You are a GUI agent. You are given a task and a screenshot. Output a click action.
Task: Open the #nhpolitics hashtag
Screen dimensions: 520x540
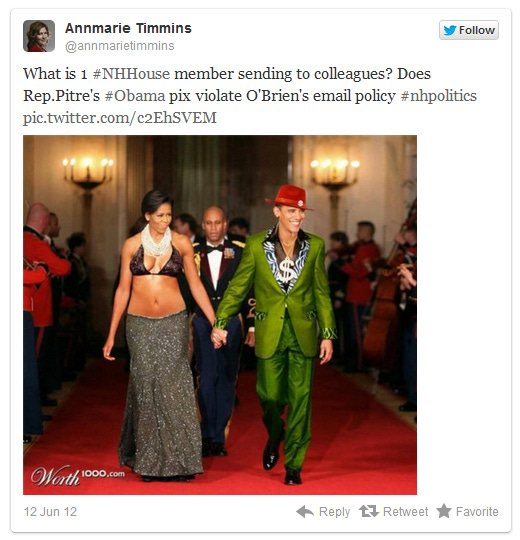tap(439, 96)
